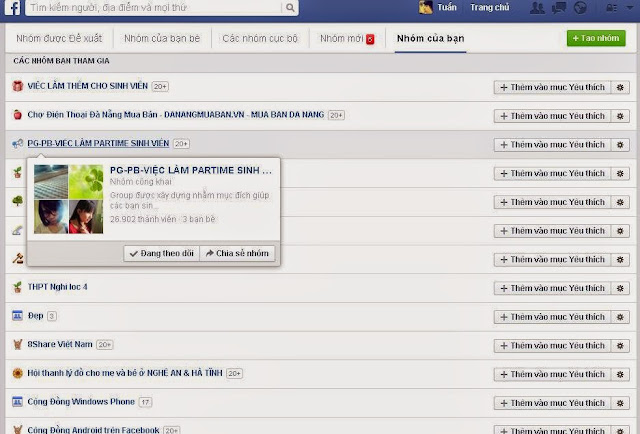Click the group photo collage in popup
This screenshot has height=434, width=640.
point(69,199)
